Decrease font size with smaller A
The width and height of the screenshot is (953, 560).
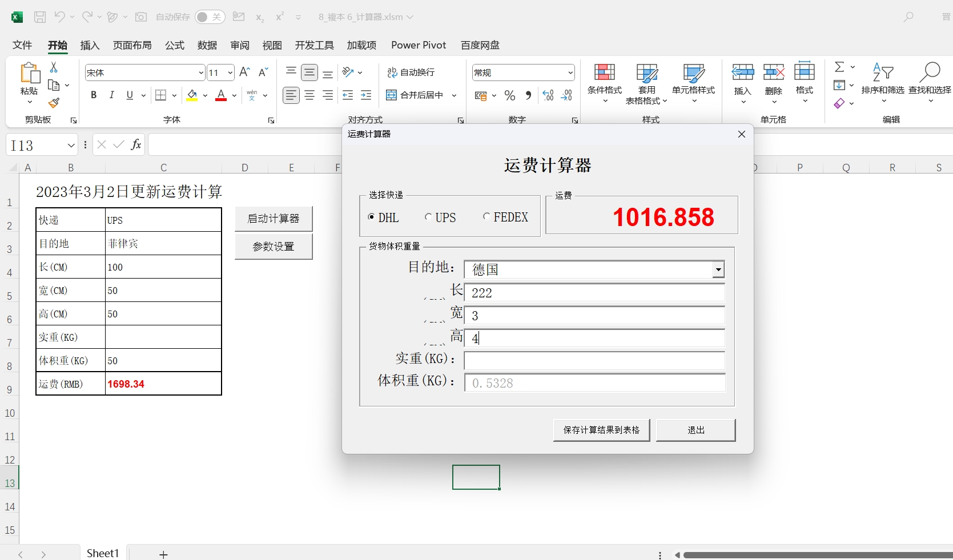tap(263, 72)
